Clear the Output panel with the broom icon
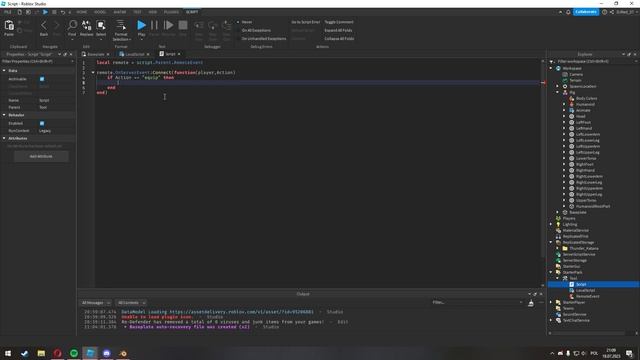Screen dimensions: 640x360 click(531, 303)
